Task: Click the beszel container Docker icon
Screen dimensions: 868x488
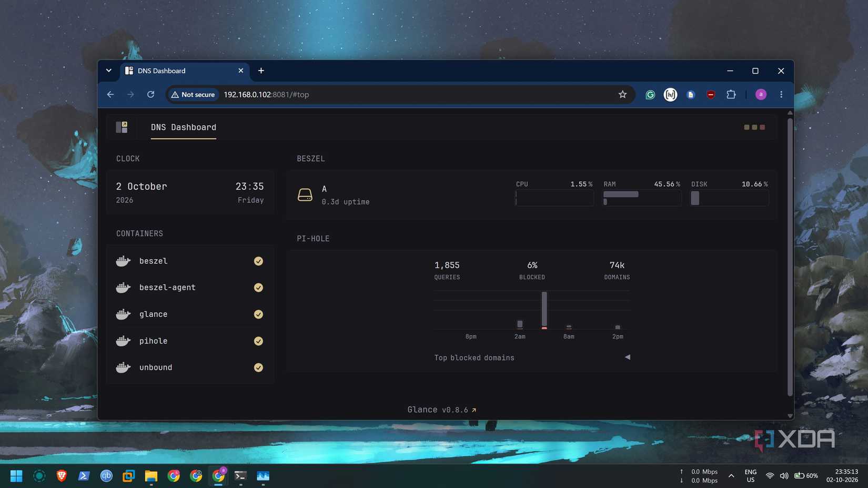Action: [x=123, y=261]
